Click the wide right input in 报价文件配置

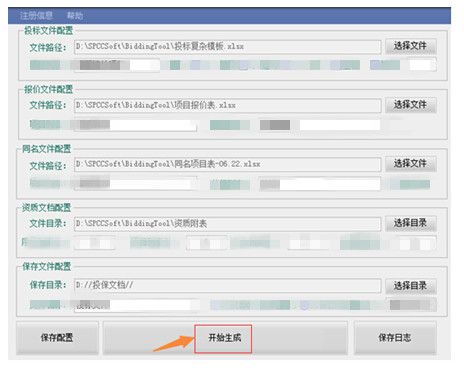pos(340,125)
